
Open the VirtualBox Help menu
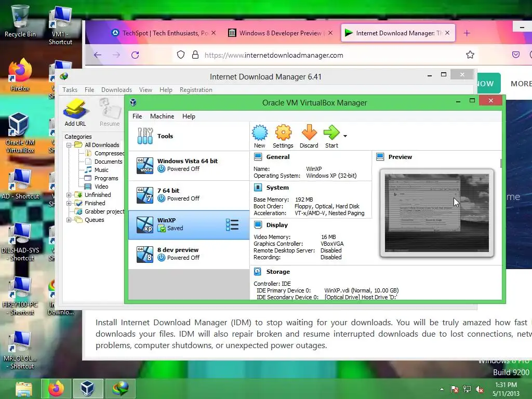click(x=189, y=116)
